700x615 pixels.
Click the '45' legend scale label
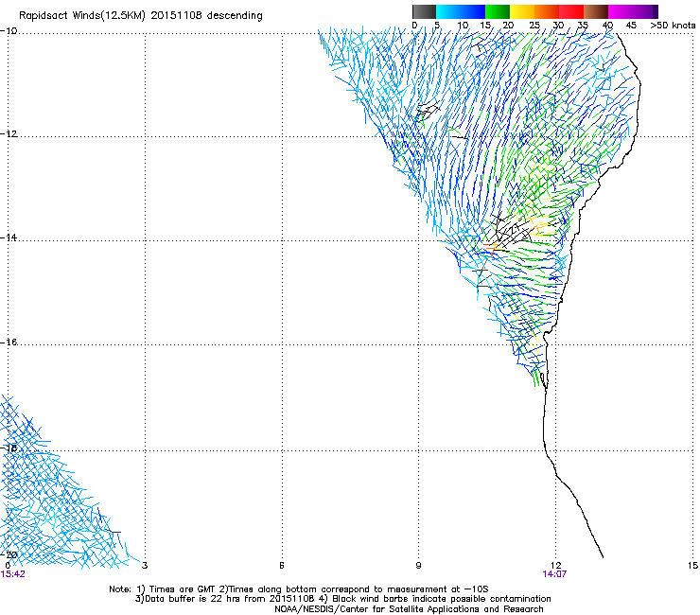click(x=631, y=26)
